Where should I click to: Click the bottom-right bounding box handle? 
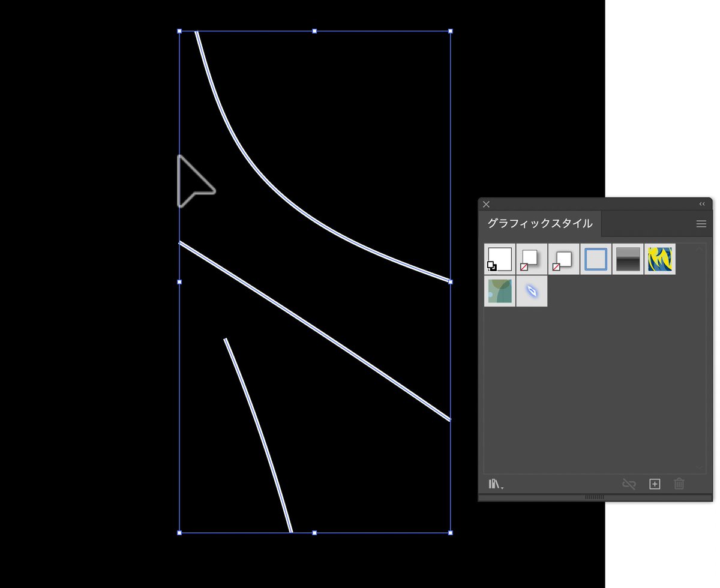(451, 532)
